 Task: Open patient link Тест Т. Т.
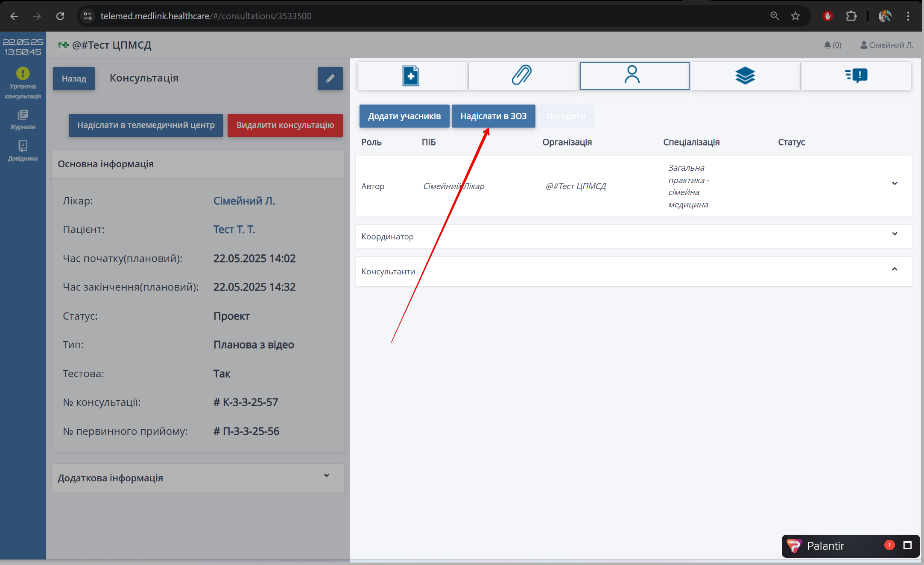(234, 230)
